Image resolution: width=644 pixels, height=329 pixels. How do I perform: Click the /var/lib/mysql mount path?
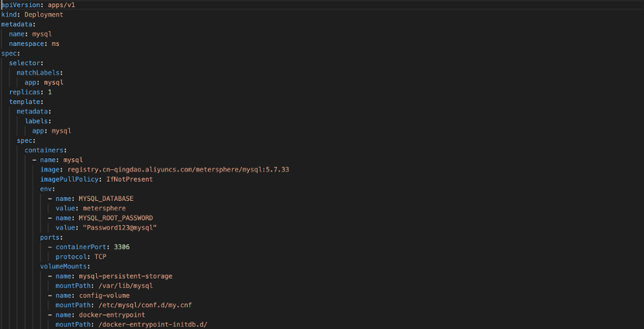[120, 286]
